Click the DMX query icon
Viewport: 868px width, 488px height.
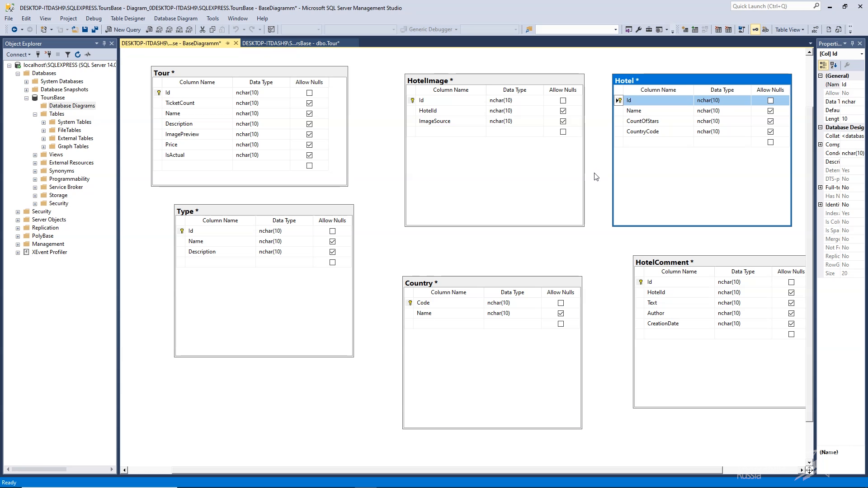(169, 29)
